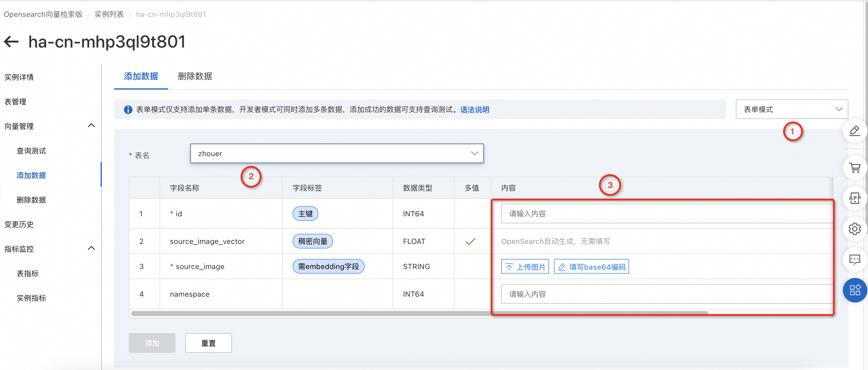Click the 添加 submit button
This screenshot has height=370, width=868.
pyautogui.click(x=152, y=343)
